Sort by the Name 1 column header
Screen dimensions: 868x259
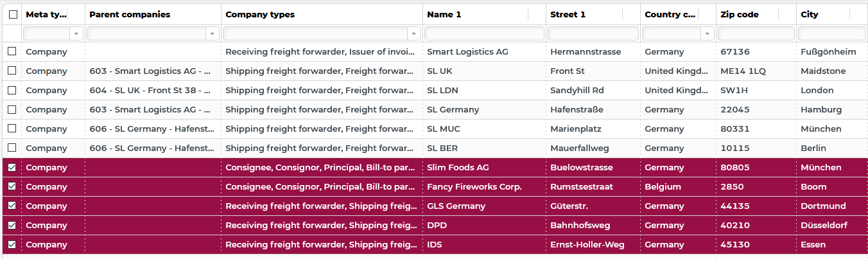(444, 14)
